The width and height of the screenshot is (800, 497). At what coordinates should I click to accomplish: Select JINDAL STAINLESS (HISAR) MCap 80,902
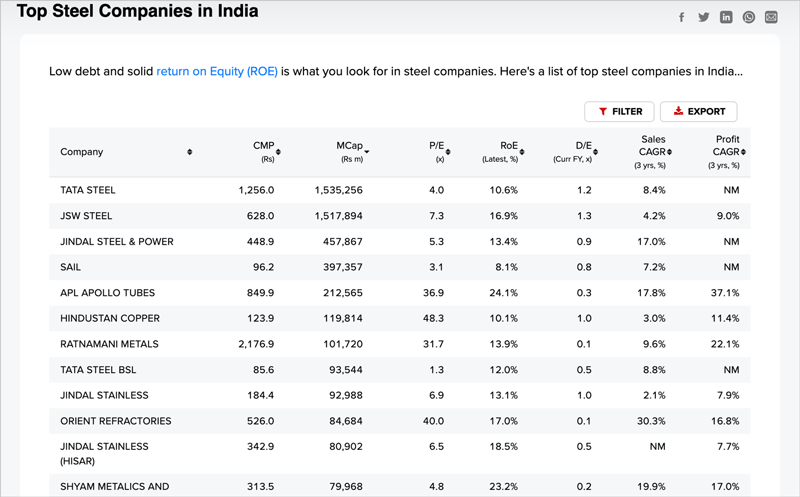346,446
